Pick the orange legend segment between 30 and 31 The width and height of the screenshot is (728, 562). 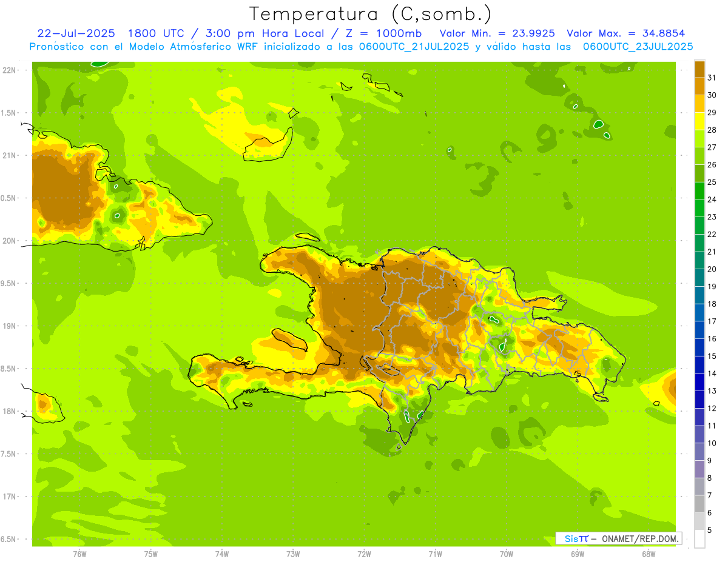699,86
